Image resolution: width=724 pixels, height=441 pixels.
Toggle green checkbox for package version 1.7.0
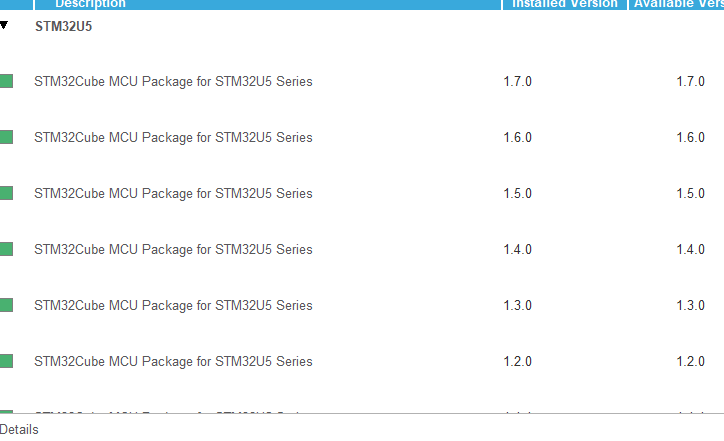6,81
